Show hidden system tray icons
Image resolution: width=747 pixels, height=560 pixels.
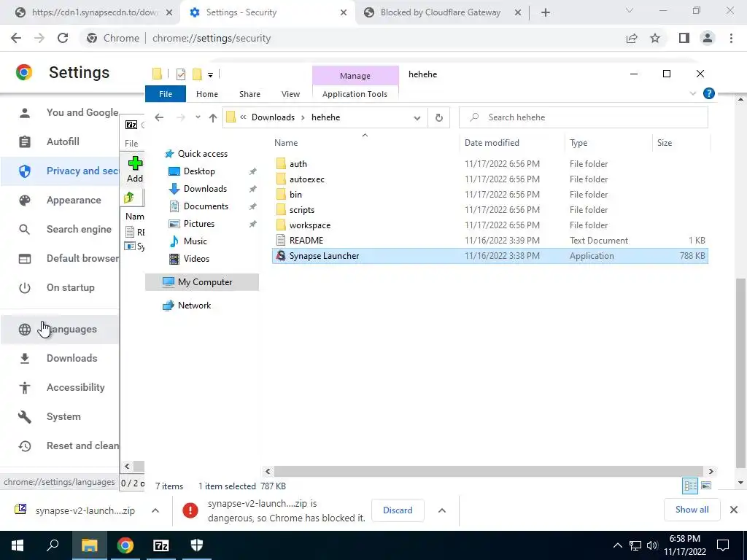617,545
